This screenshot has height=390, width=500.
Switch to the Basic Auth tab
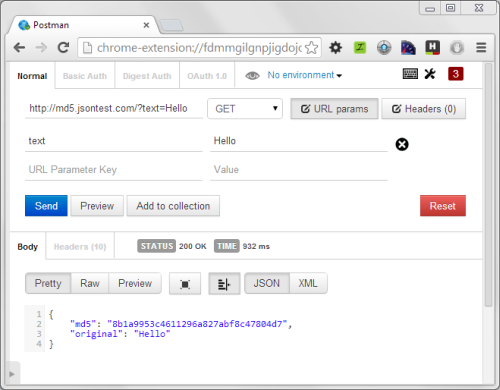point(85,76)
